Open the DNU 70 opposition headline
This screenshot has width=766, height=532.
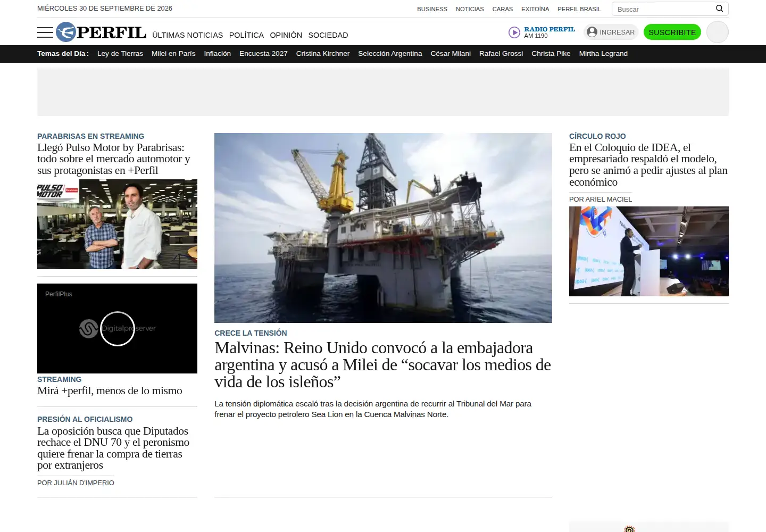[113, 448]
